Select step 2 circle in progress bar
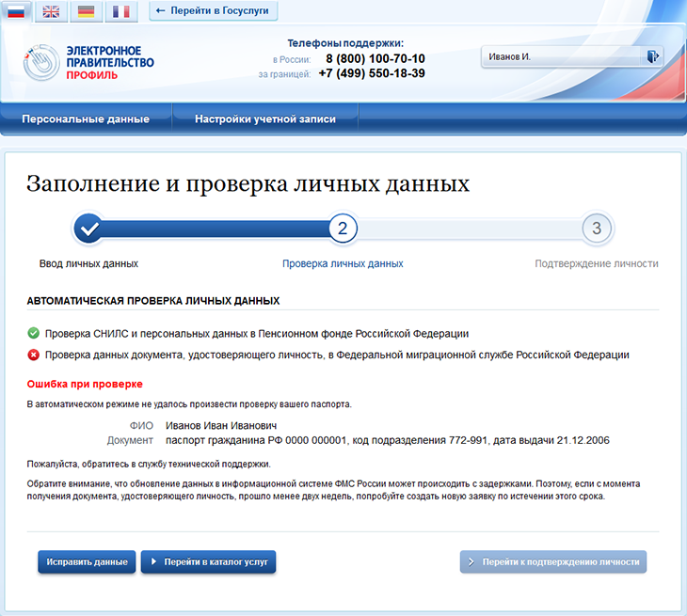 343,229
